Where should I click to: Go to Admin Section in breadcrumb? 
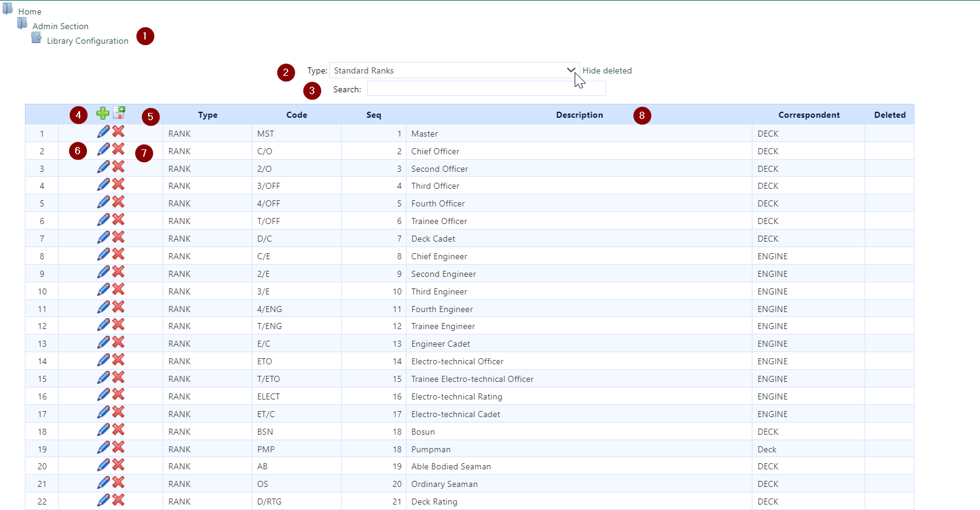tap(60, 26)
